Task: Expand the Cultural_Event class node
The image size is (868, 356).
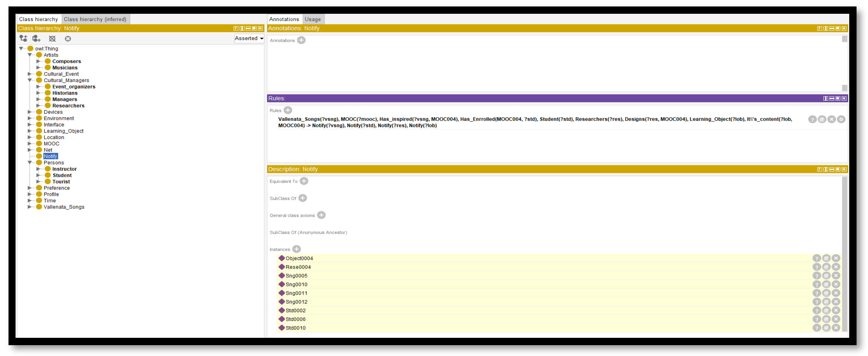Action: point(30,74)
